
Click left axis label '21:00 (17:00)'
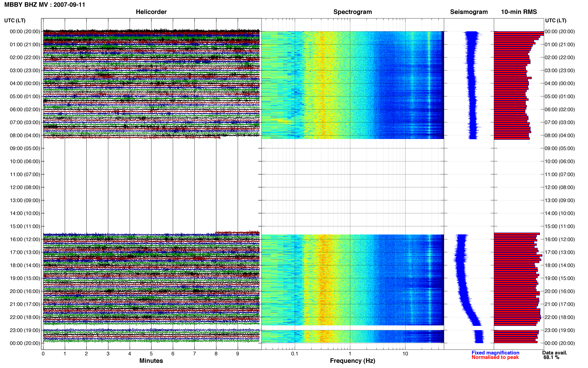[x=25, y=304]
